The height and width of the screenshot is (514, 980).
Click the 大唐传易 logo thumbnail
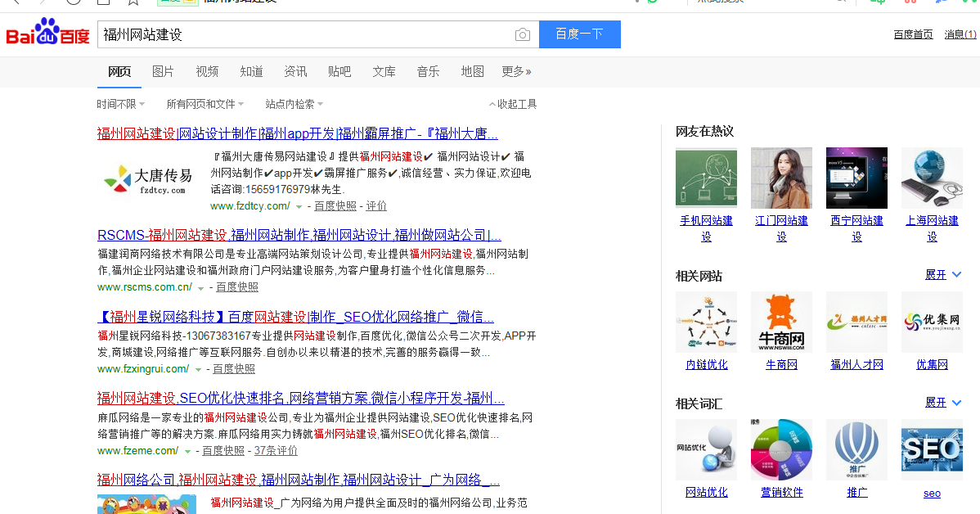click(x=148, y=179)
